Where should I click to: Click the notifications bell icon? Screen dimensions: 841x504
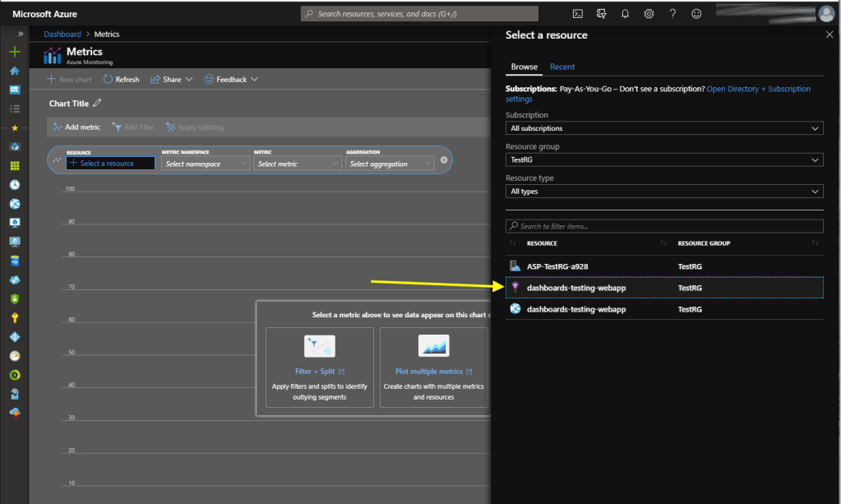625,14
